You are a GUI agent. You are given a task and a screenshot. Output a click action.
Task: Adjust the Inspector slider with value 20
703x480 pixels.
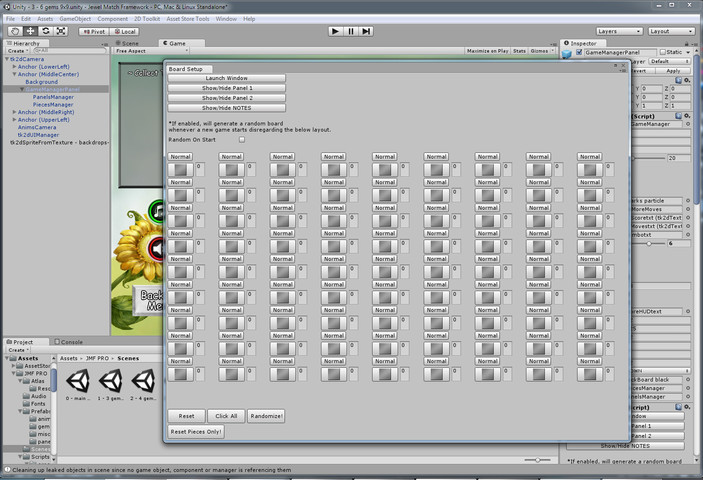pyautogui.click(x=648, y=158)
